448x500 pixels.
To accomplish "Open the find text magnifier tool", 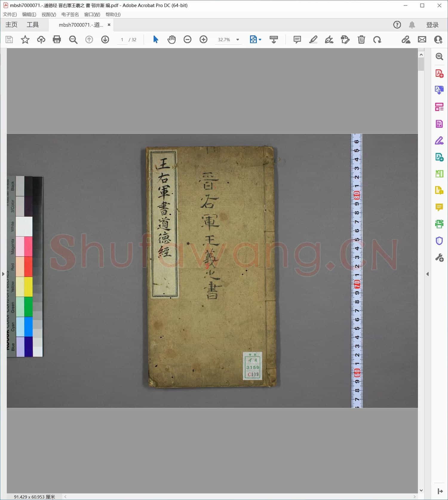I will tap(73, 39).
